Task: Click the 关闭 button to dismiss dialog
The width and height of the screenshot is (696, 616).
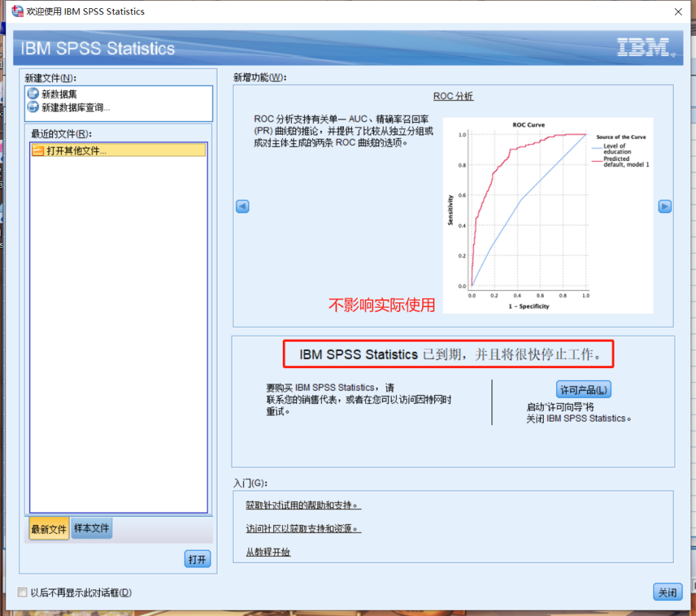Action: pos(667,592)
